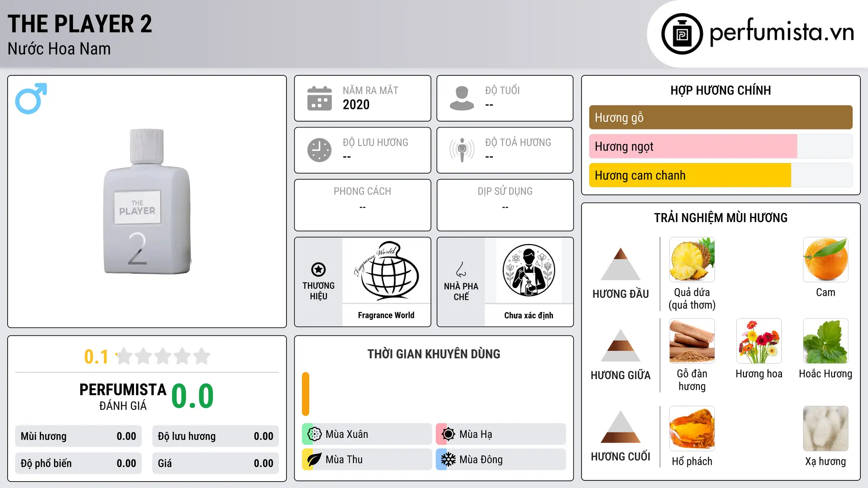Click the Hương đầu pyramid icon
The height and width of the screenshot is (488, 868).
tap(620, 264)
